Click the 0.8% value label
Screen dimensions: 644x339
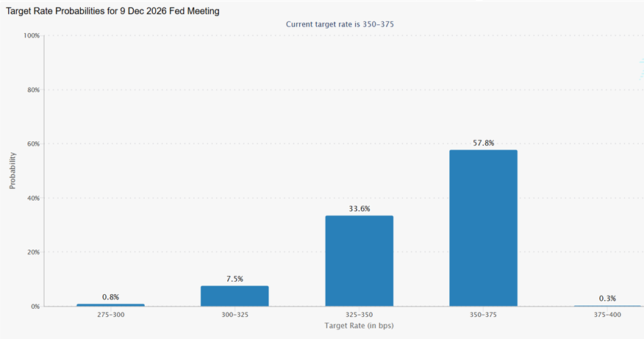click(x=110, y=297)
